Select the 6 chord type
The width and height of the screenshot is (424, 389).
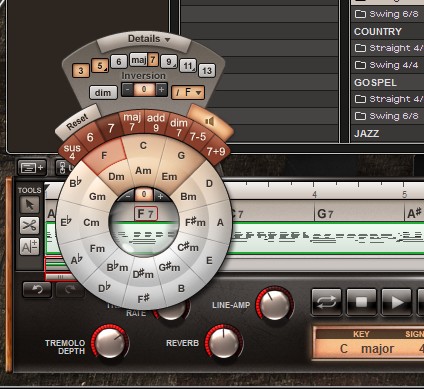90,137
